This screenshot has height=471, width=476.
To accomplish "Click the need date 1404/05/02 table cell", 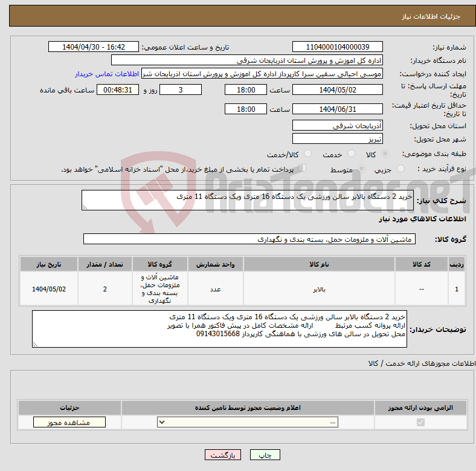I will coord(49,288).
